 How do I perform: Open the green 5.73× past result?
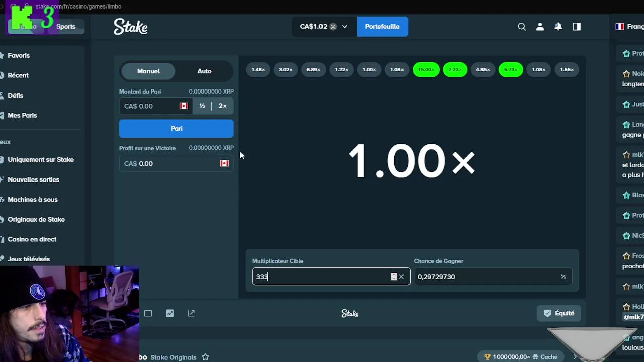511,70
